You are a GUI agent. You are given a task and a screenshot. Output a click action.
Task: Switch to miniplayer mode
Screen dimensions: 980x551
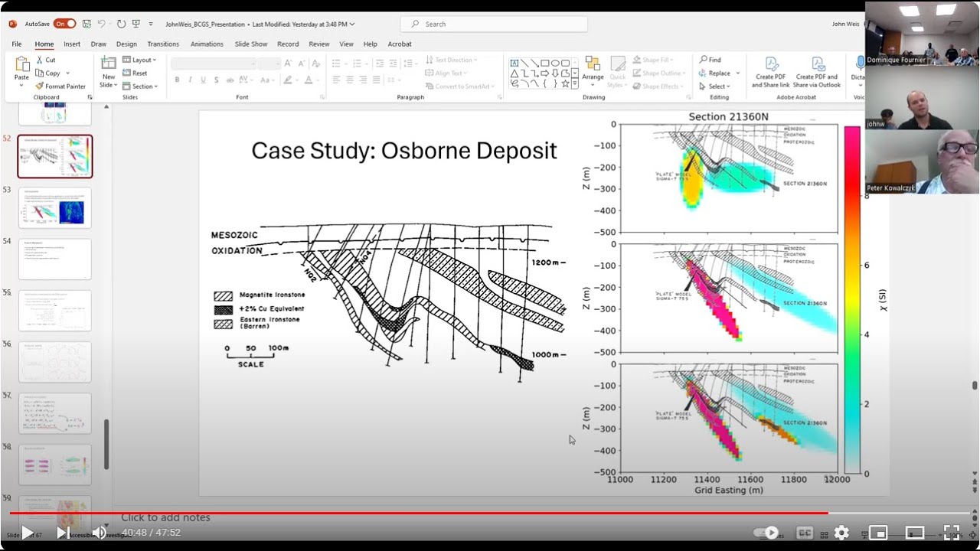(878, 533)
